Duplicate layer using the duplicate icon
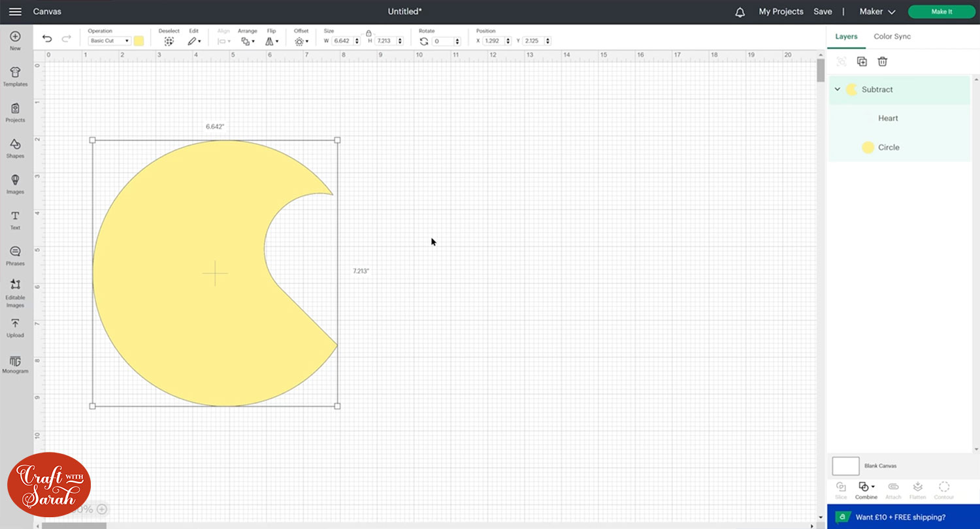 pos(862,61)
